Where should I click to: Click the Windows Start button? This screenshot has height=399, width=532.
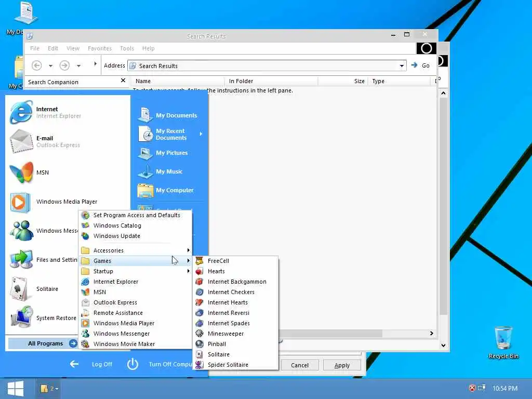pos(15,389)
